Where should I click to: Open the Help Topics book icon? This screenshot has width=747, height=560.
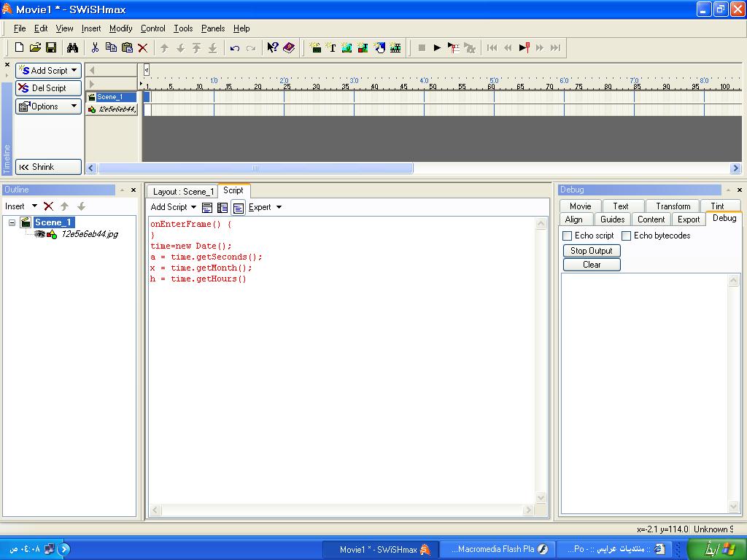click(x=289, y=48)
